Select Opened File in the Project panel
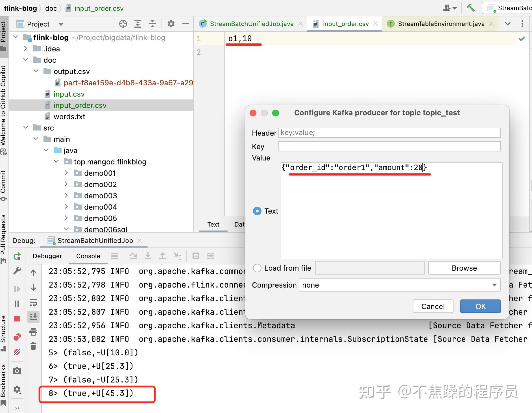The image size is (532, 413). click(123, 24)
